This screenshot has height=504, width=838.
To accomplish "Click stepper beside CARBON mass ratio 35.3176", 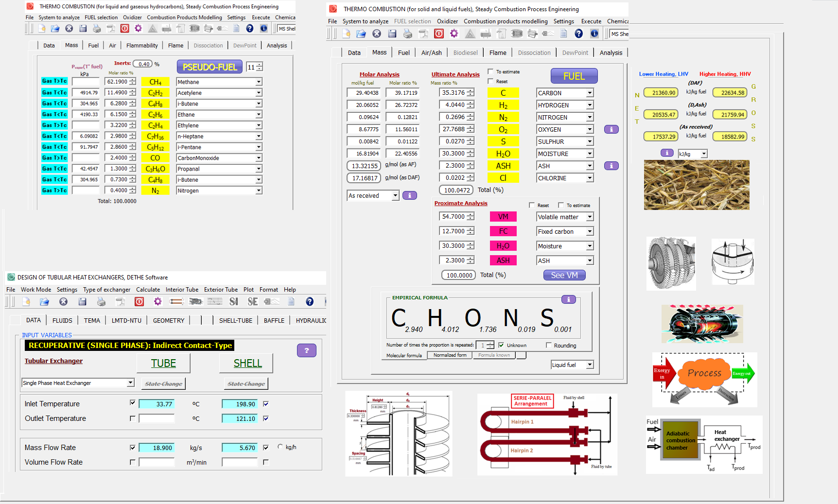I will click(x=471, y=92).
